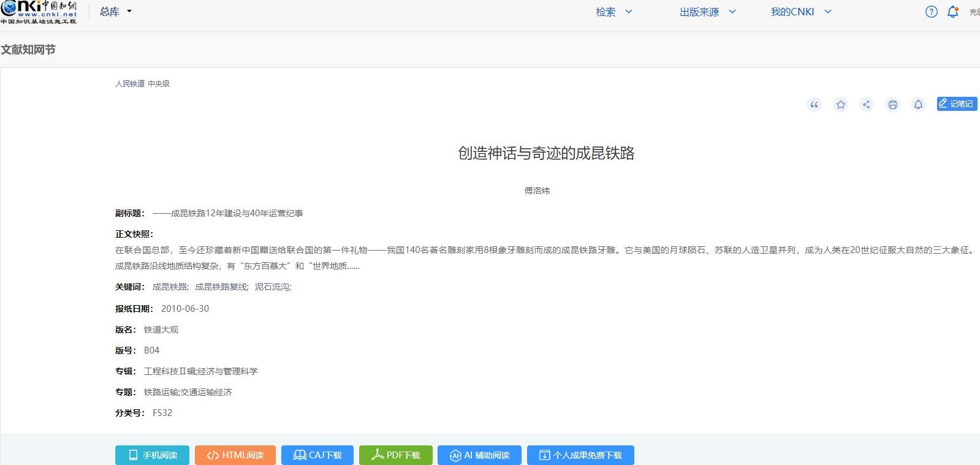Expand the 检索 menu
The width and height of the screenshot is (980, 465).
[613, 12]
